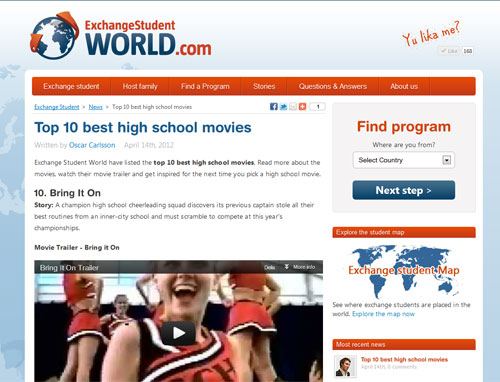Click the April 14th, 2012 article date

pos(149,145)
